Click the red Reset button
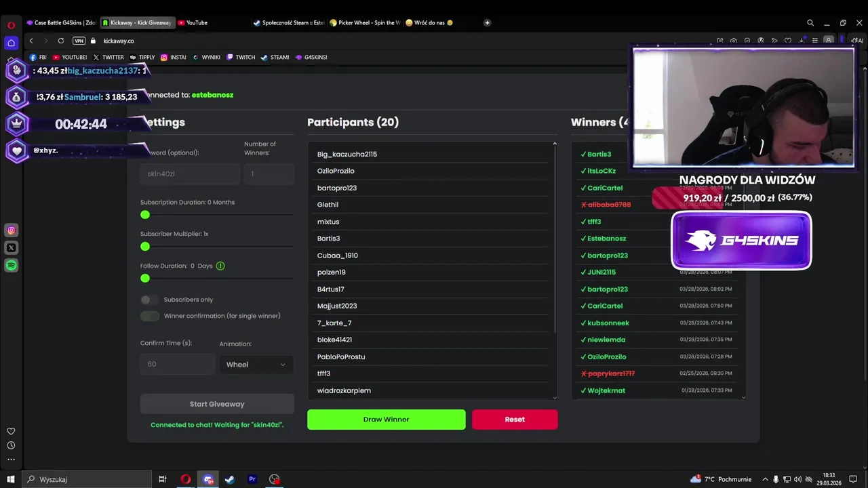The height and width of the screenshot is (488, 868). (515, 420)
